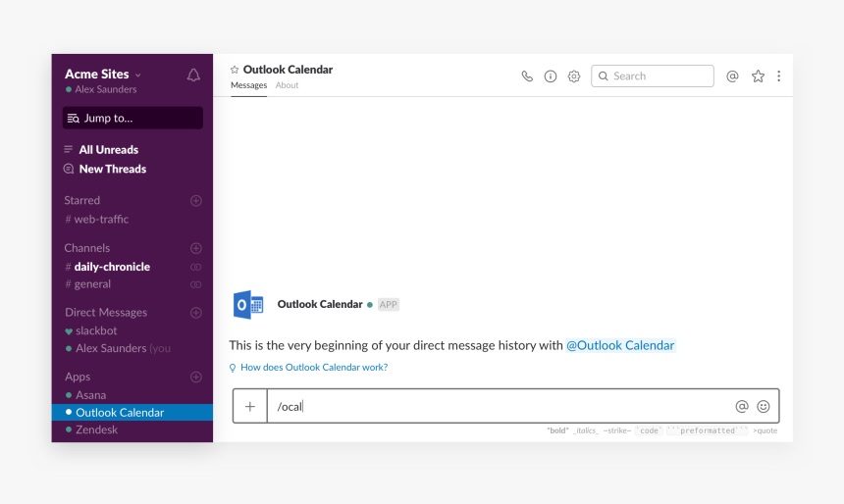Click shared-channel icon beside daily-chronicle
Screen dimensions: 844x504
point(196,267)
